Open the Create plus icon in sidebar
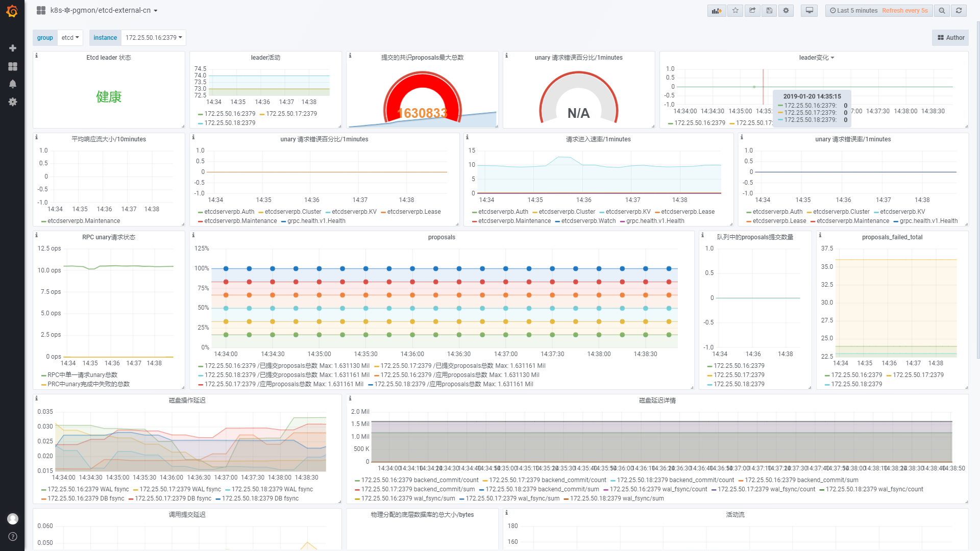Viewport: 980px width, 551px height. (x=13, y=48)
